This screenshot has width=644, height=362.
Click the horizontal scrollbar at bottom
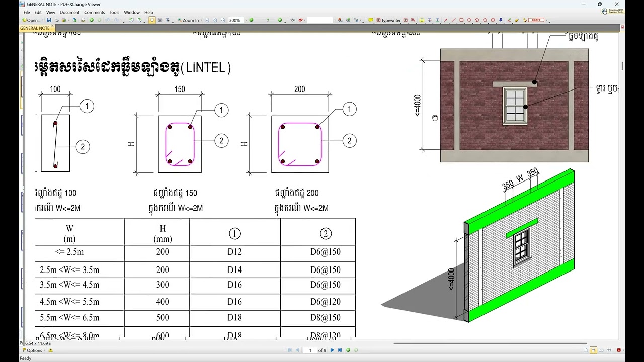(491, 343)
